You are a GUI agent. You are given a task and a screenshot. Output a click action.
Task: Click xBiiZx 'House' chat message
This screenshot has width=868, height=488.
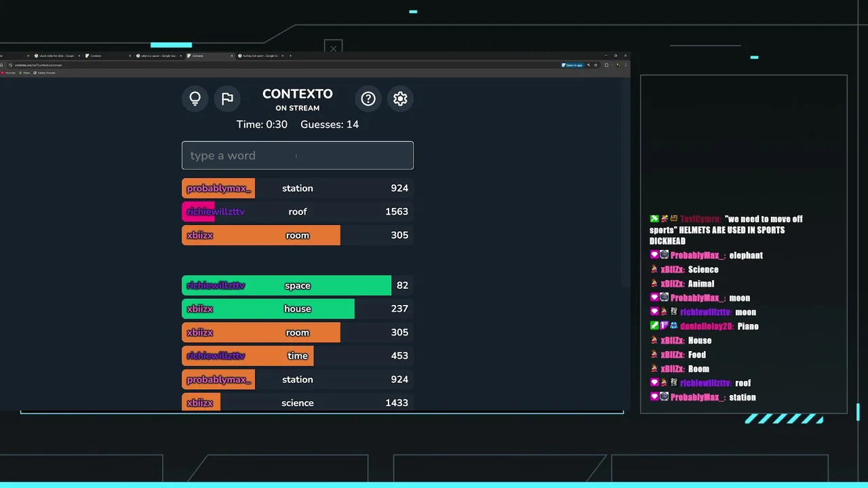pos(680,341)
